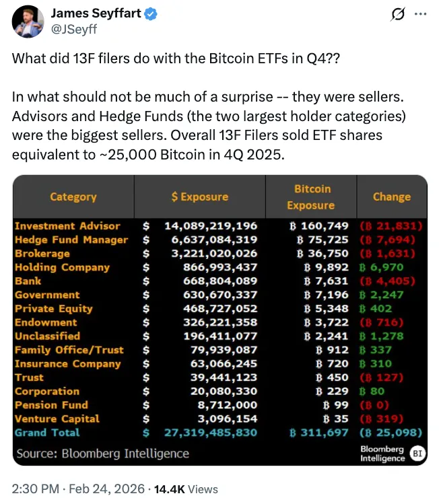Click the Grand Total dollar exposure value

(209, 433)
